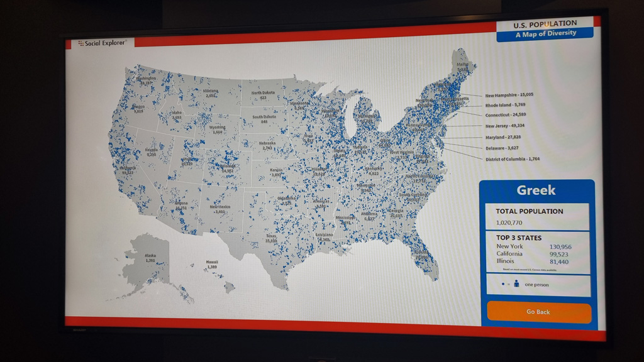Click the South Dakota label on the map

tap(264, 119)
